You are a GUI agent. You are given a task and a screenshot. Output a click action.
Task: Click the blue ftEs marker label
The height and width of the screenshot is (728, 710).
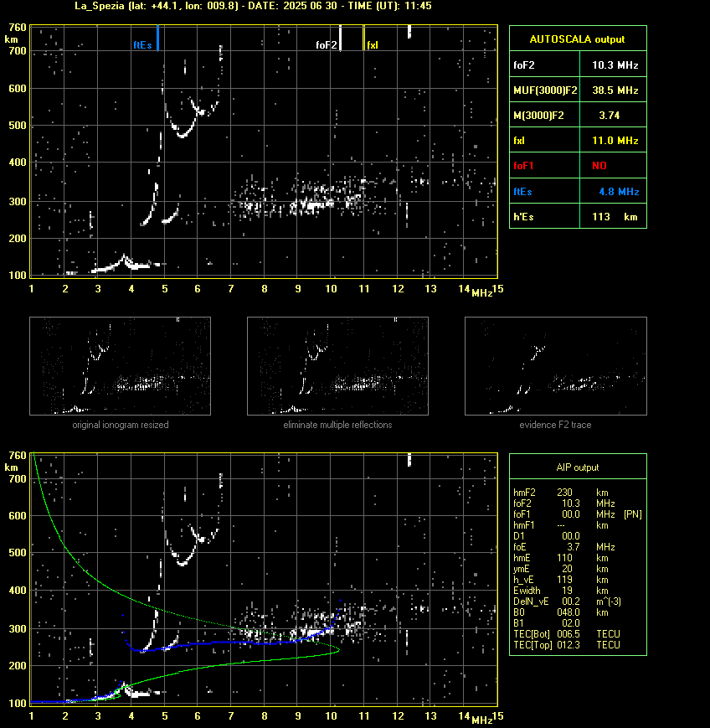pyautogui.click(x=142, y=45)
